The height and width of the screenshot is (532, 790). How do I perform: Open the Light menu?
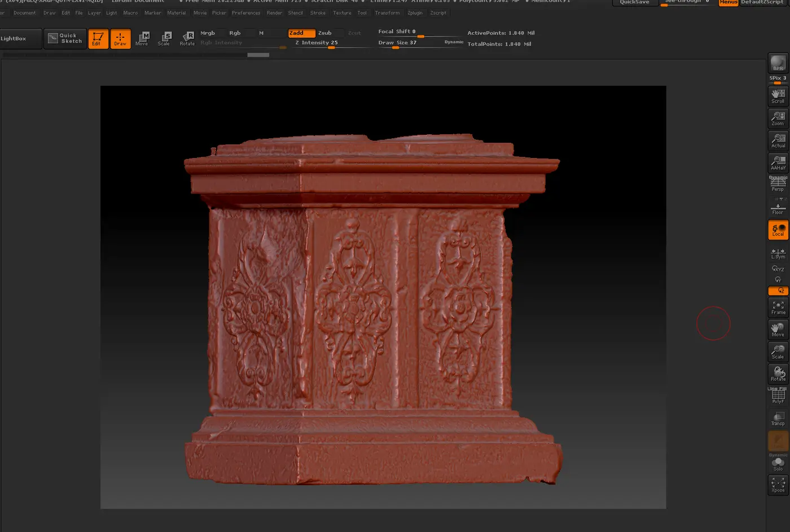tap(112, 13)
